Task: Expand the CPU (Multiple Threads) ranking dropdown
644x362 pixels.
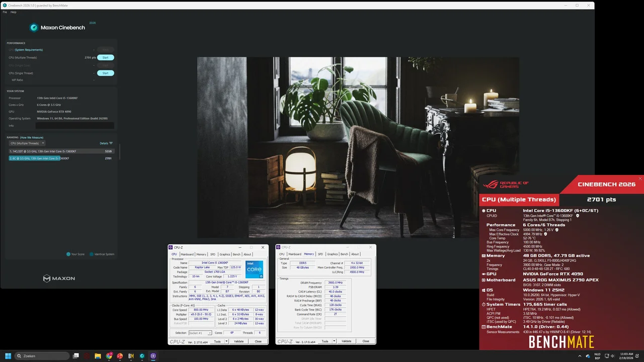Action: 27,143
